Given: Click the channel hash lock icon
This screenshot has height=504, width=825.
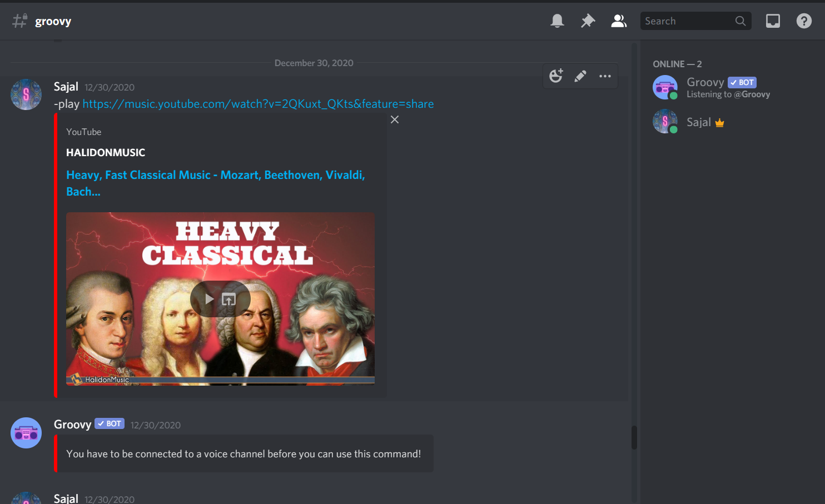Looking at the screenshot, I should (x=19, y=21).
